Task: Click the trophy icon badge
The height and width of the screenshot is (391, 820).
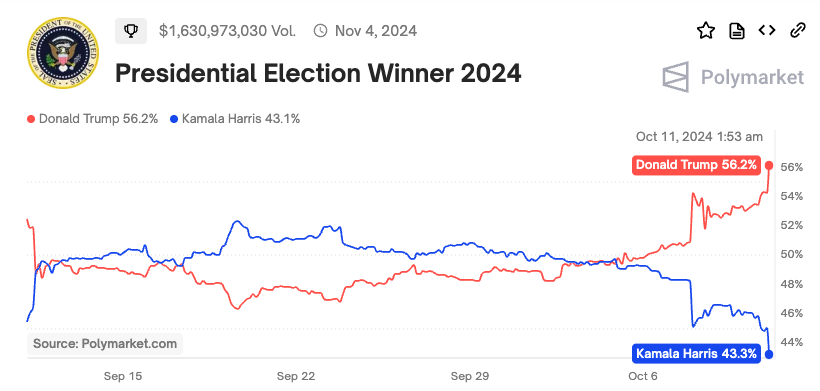Action: click(131, 31)
